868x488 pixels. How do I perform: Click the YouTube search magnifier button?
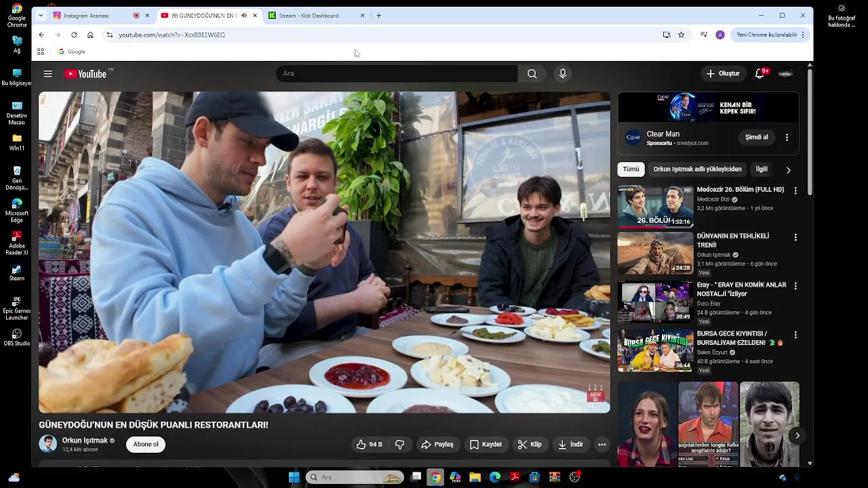532,74
